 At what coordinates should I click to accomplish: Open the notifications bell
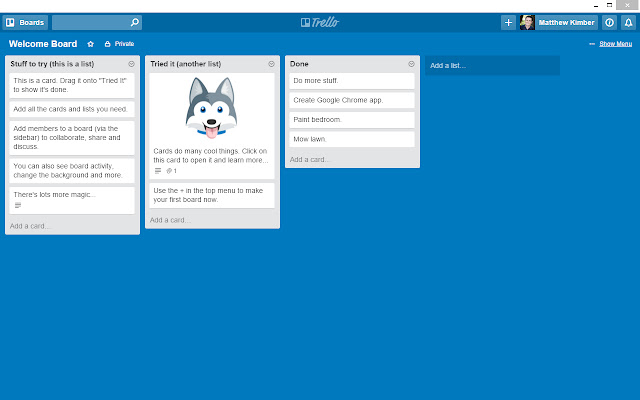tap(629, 22)
